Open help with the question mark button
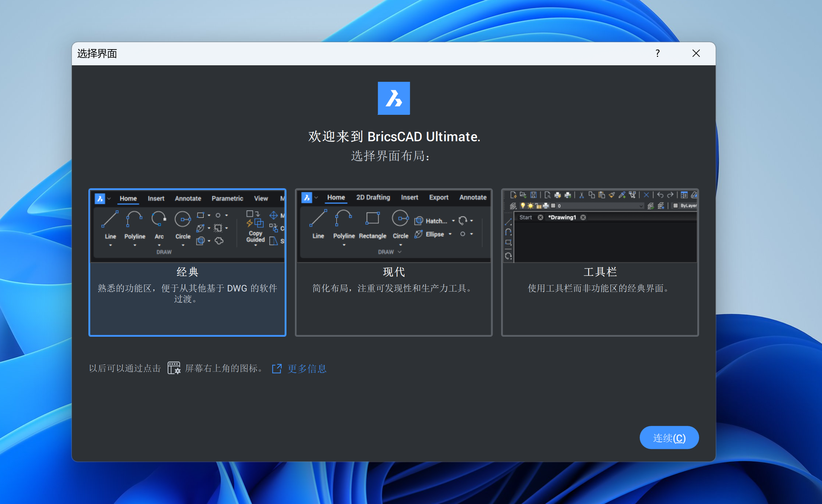The height and width of the screenshot is (504, 822). [x=658, y=54]
